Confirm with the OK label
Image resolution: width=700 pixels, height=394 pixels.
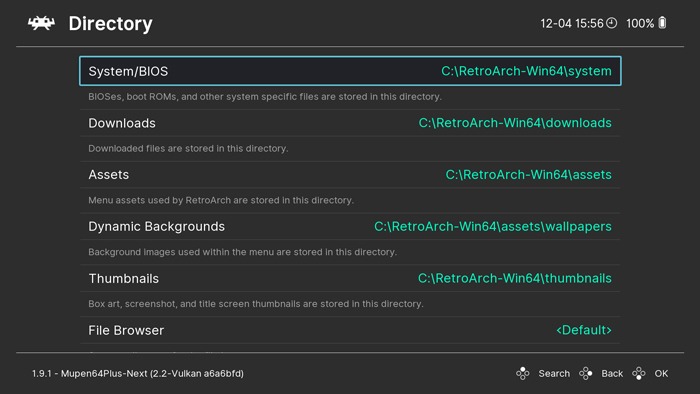tap(661, 373)
